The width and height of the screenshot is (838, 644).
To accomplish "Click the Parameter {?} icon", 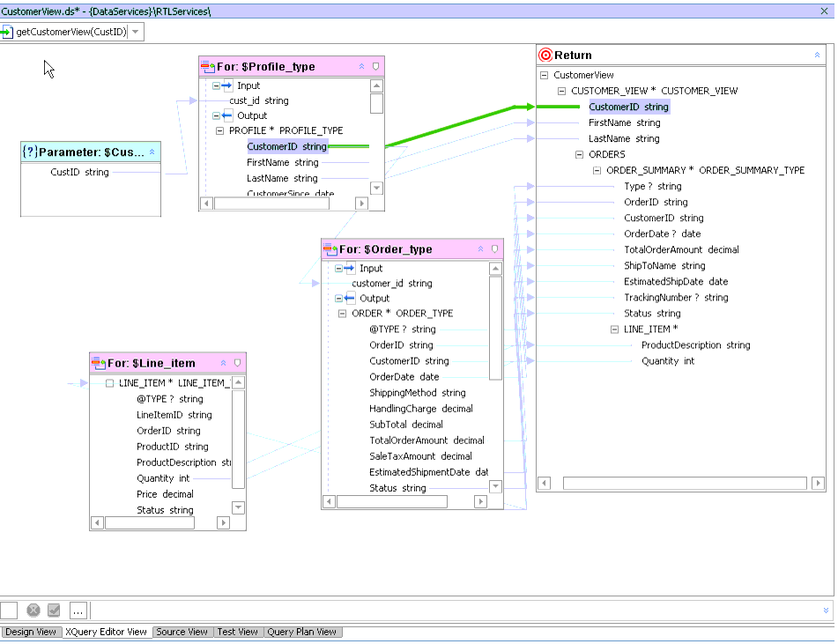I will 30,152.
